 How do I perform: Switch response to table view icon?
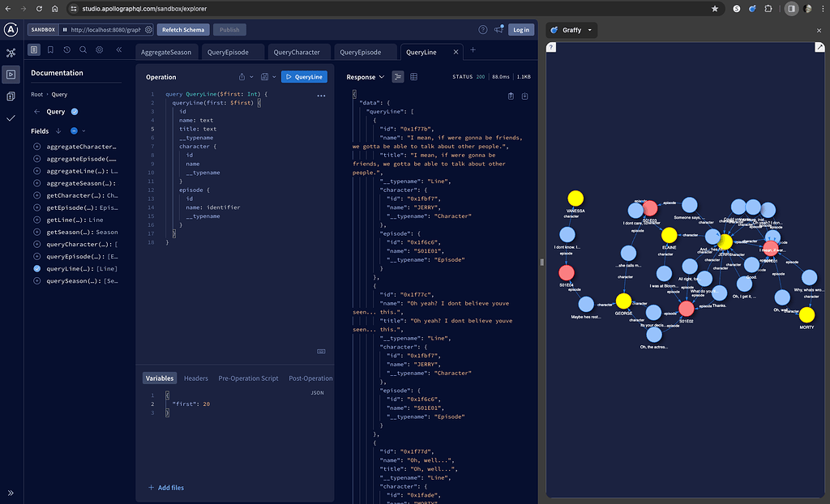click(414, 77)
